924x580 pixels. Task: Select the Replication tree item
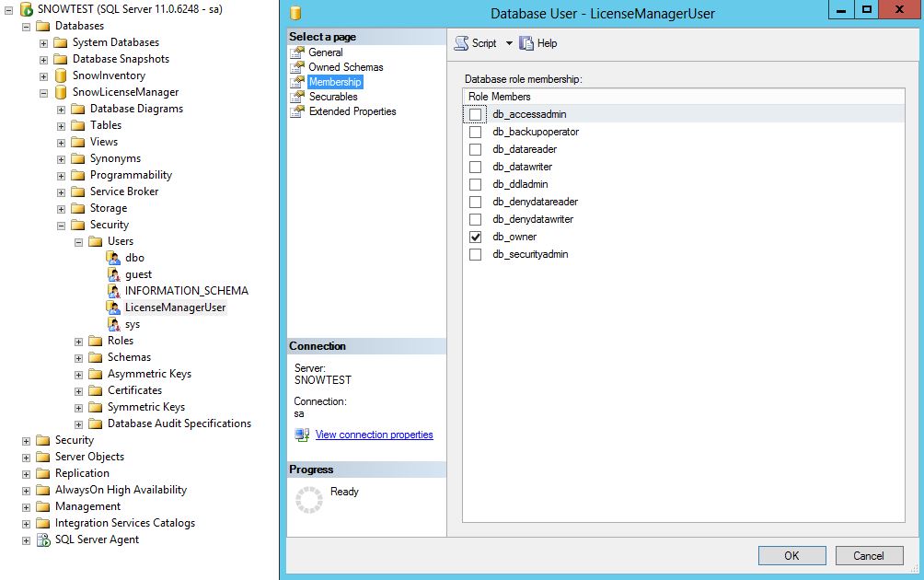[x=82, y=473]
